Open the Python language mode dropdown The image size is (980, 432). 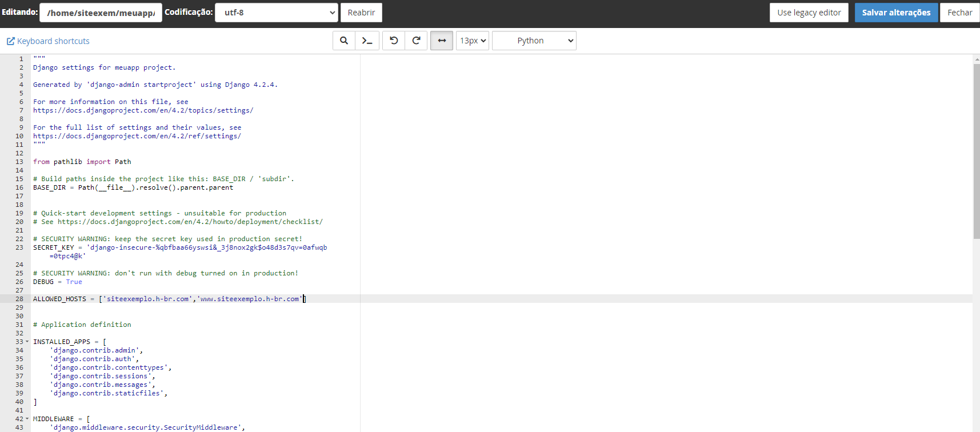pos(534,41)
